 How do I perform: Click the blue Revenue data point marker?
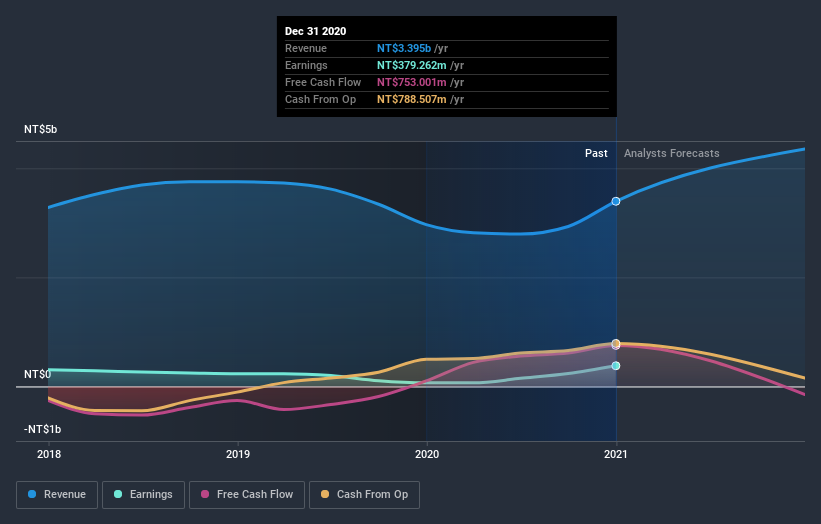(616, 202)
